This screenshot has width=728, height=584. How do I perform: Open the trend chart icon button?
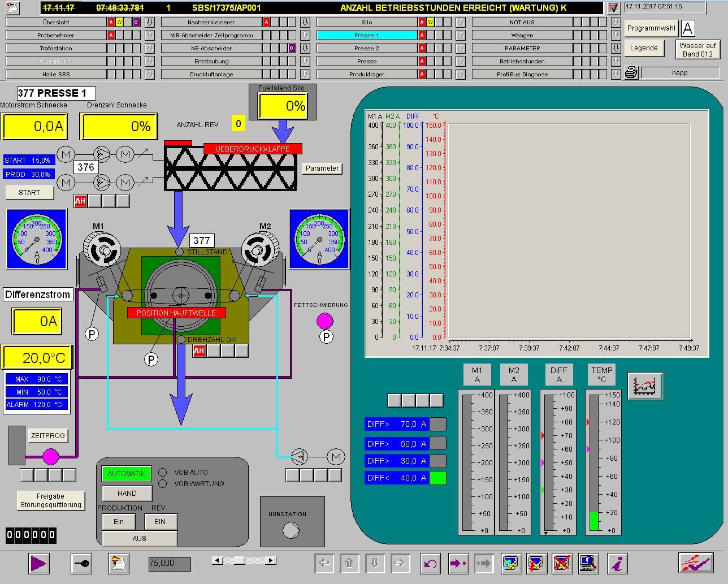644,386
